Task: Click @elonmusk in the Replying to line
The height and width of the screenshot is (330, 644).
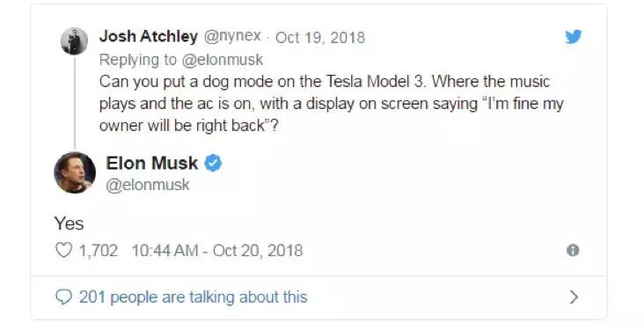Action: click(223, 60)
